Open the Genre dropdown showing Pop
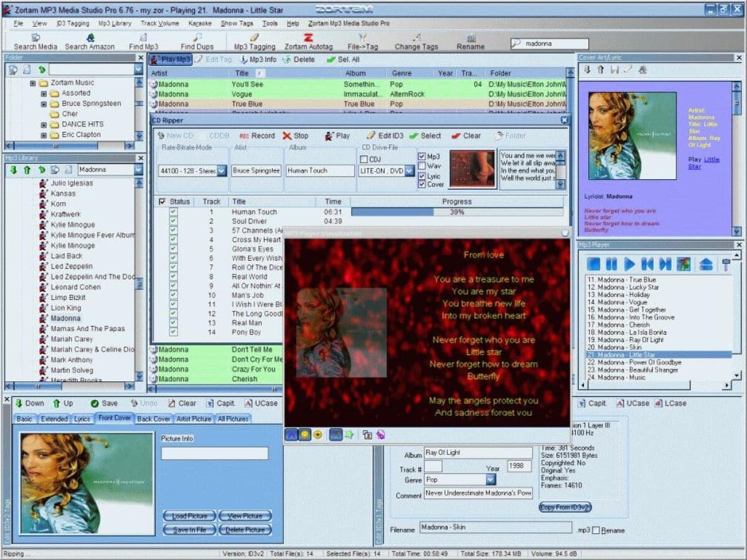This screenshot has height=560, width=747. (491, 478)
